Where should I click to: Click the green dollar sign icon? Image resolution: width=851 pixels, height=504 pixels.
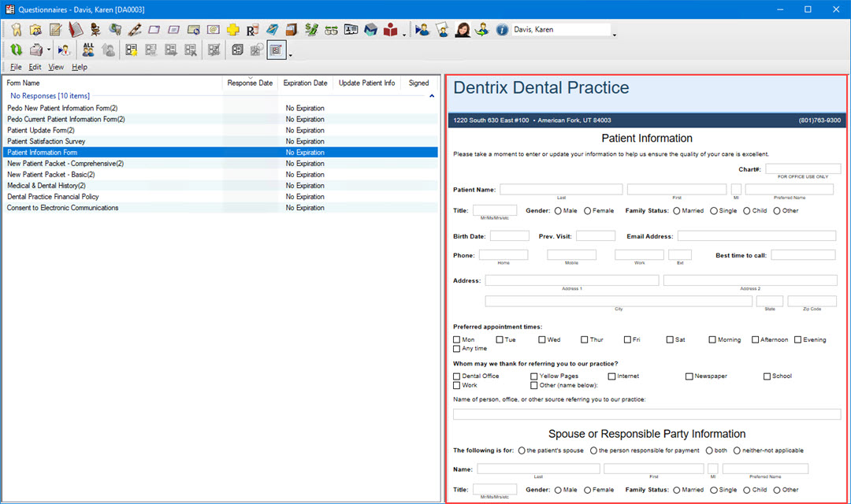click(311, 30)
